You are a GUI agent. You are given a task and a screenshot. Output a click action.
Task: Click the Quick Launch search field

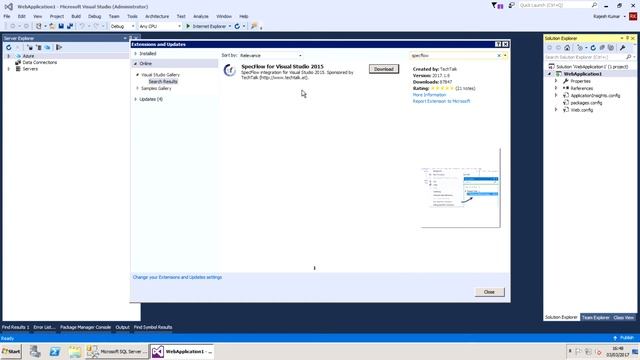555,5
